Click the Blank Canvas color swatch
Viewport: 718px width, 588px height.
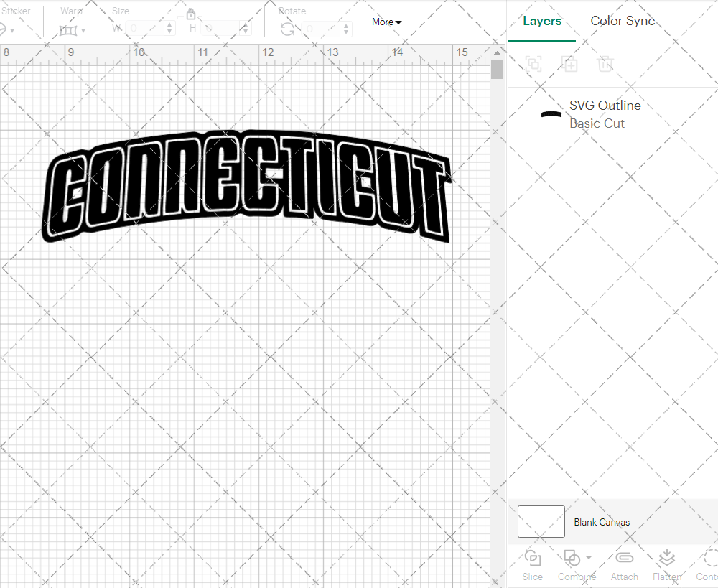tap(540, 522)
